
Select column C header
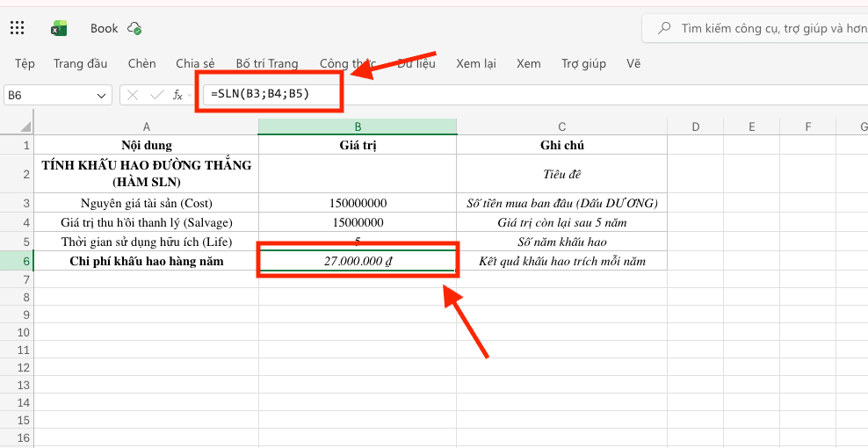pos(562,127)
